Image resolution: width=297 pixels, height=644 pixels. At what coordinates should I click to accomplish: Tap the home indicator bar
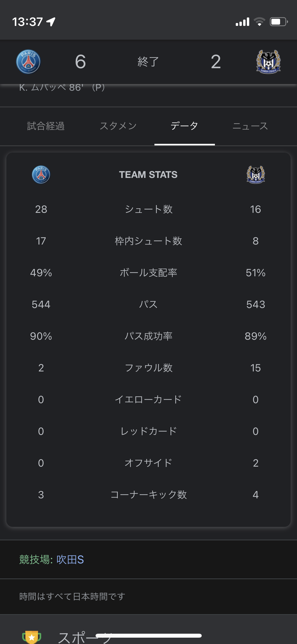(x=149, y=636)
